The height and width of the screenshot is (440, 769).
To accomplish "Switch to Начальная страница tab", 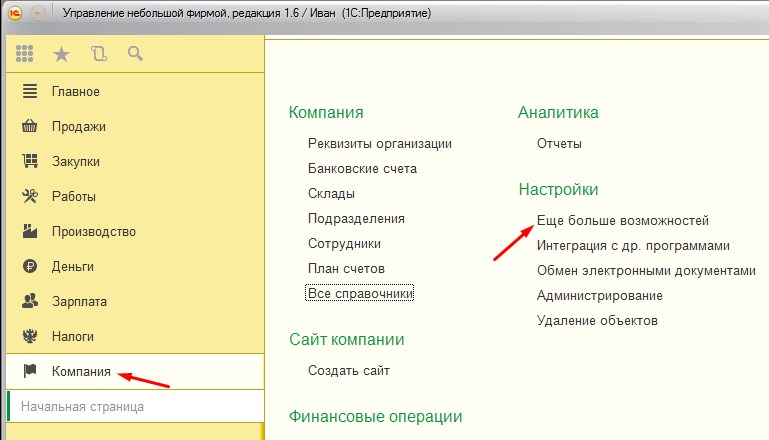I will [136, 407].
